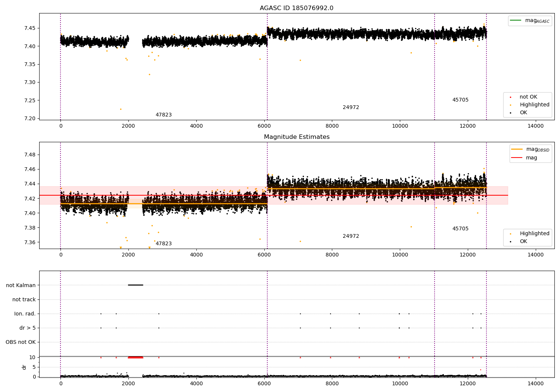Viewport: 560px width, 392px height.
Task: Click the 'OBS not OK' row label
Action: point(21,342)
